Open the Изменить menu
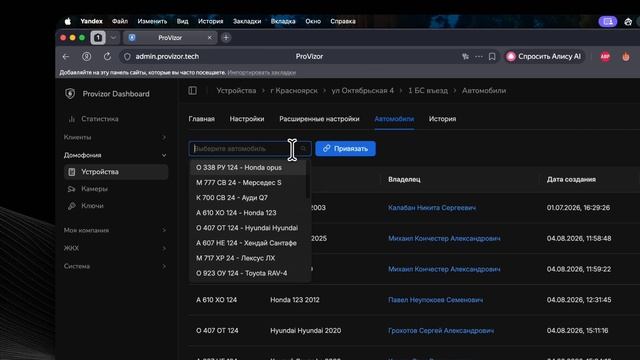 point(152,21)
